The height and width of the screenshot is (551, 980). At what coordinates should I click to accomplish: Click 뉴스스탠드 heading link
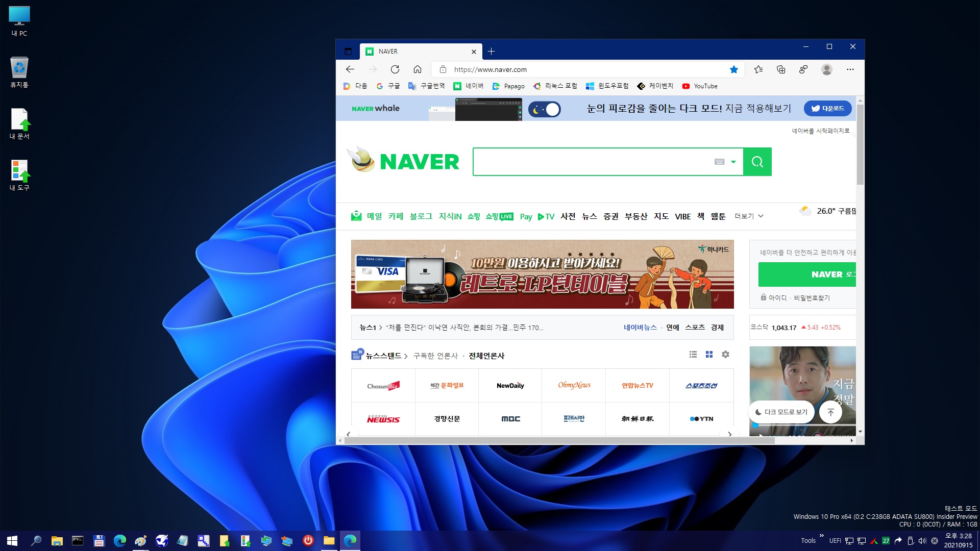tap(383, 356)
